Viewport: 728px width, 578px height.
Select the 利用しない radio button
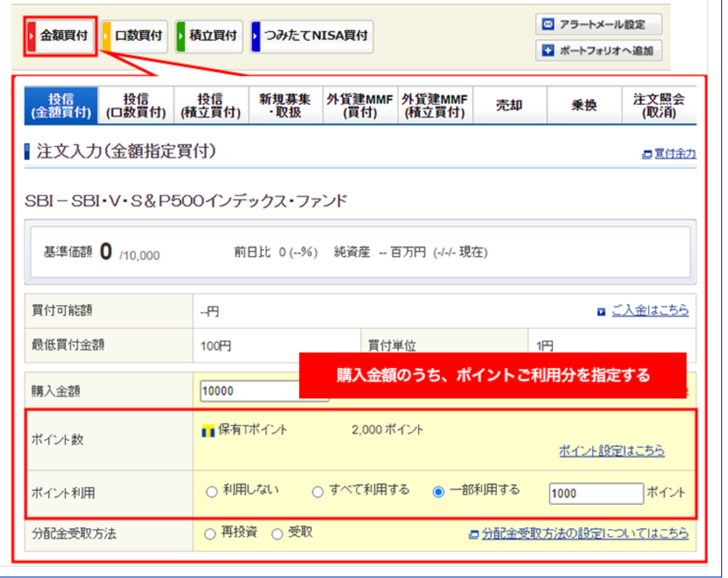[x=212, y=492]
